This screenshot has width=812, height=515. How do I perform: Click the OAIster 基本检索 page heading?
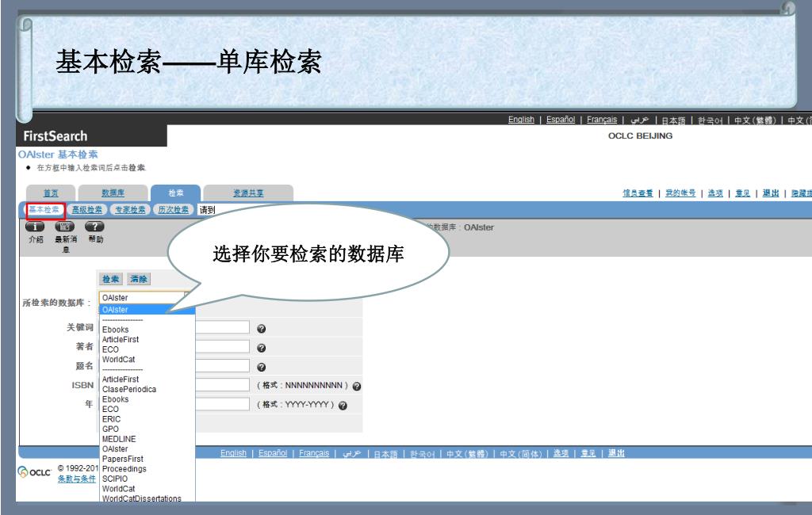click(x=58, y=154)
